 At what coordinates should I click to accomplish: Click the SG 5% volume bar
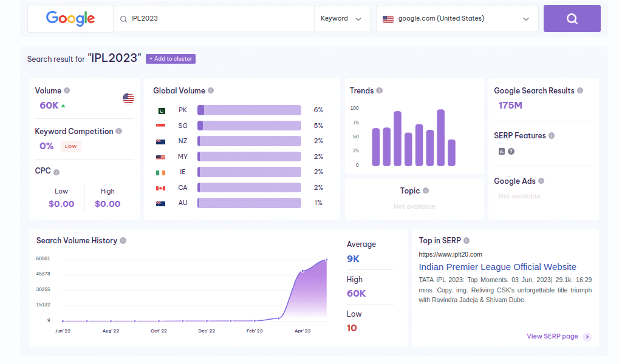pyautogui.click(x=249, y=126)
